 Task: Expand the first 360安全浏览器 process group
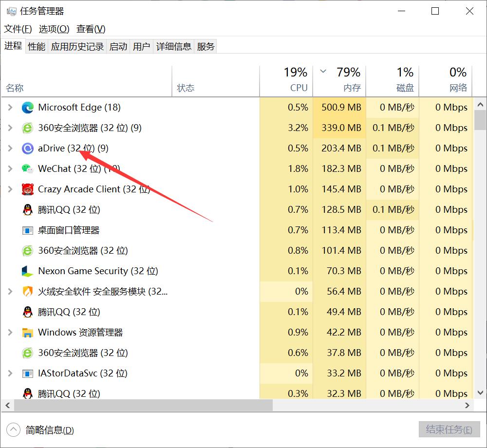[x=10, y=128]
